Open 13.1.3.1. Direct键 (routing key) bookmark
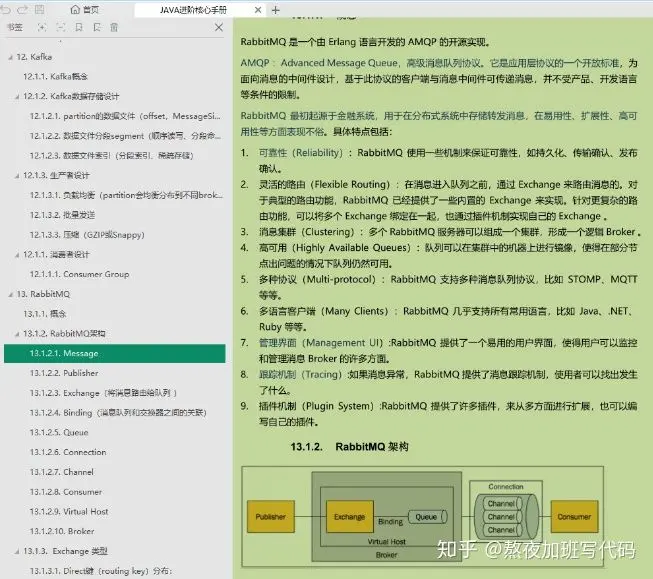 (x=101, y=571)
